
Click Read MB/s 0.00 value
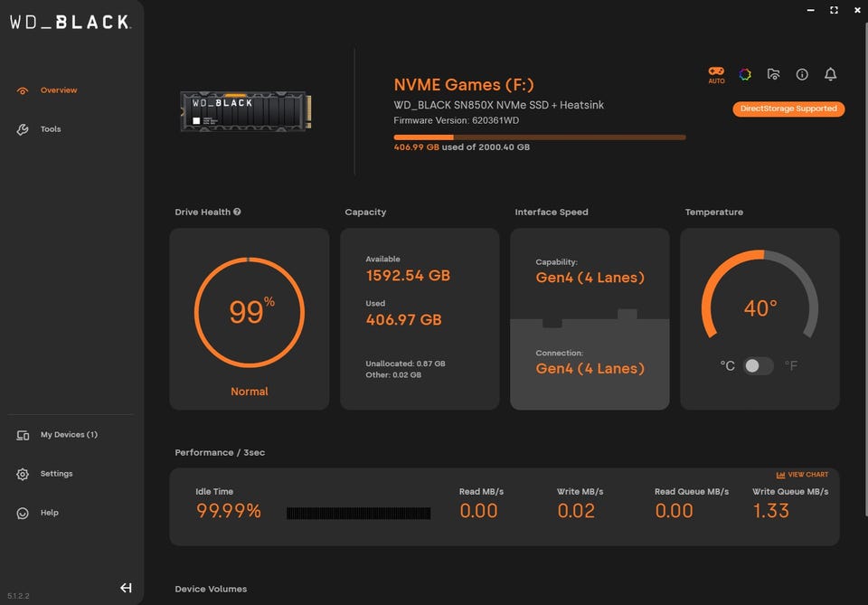(x=478, y=511)
